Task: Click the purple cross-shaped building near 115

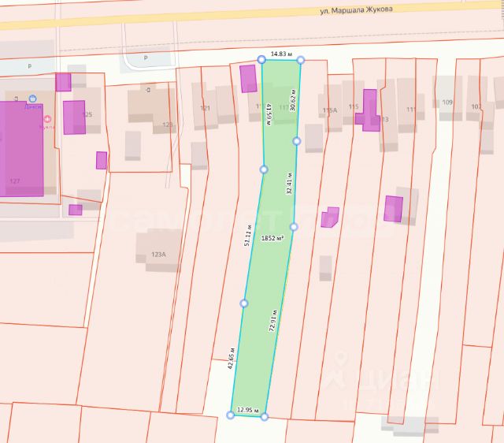Action: coord(369,110)
